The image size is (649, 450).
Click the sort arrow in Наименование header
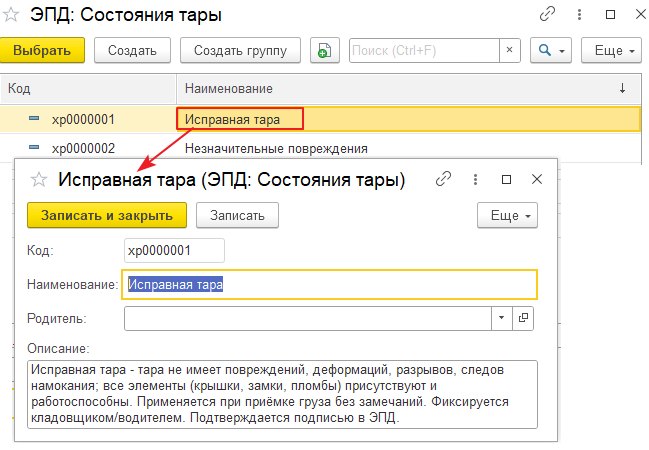[622, 88]
